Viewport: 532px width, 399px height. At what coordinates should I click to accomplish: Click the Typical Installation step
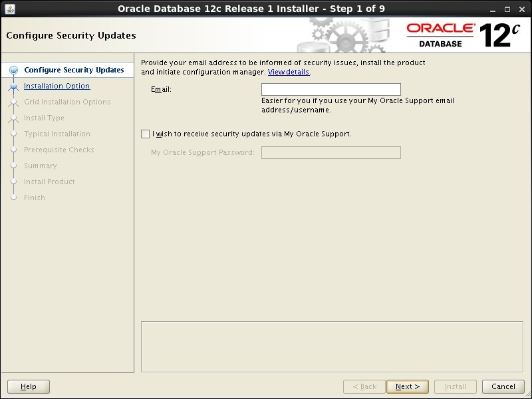pyautogui.click(x=57, y=134)
